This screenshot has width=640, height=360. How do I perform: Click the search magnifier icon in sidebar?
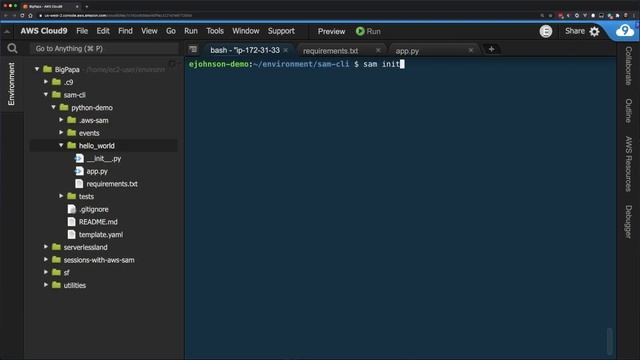pos(12,49)
